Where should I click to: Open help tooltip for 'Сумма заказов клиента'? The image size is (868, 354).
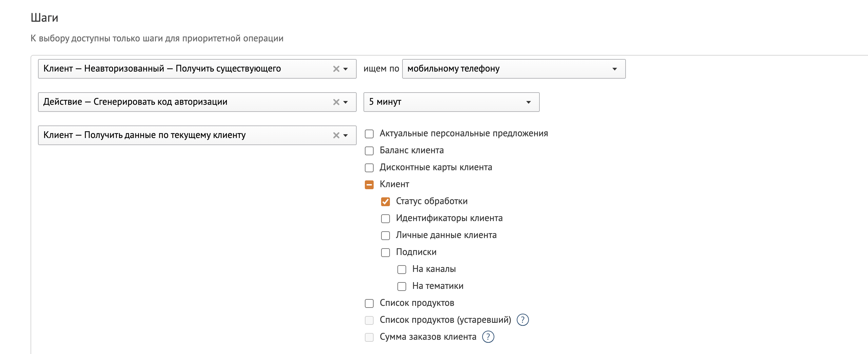(488, 337)
